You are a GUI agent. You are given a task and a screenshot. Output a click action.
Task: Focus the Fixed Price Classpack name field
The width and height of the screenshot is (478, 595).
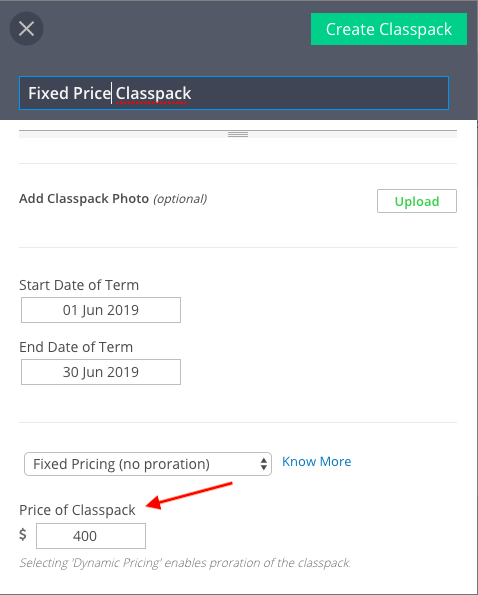[x=234, y=93]
